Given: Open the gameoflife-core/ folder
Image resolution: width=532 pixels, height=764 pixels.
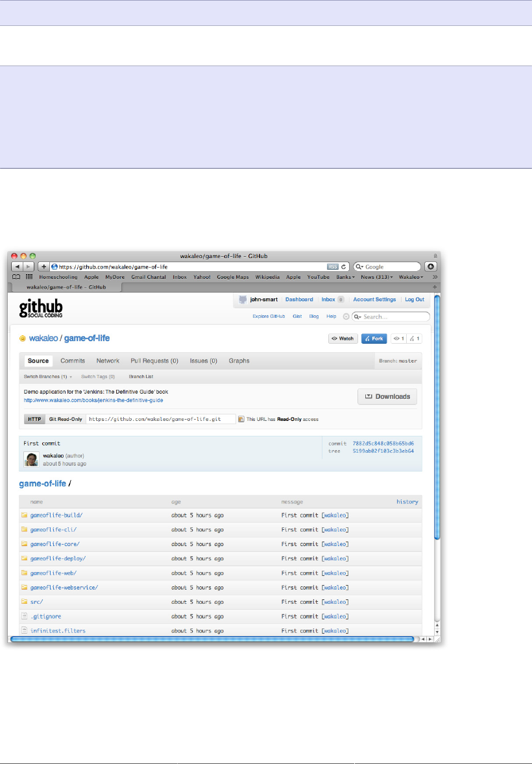Looking at the screenshot, I should (x=54, y=544).
